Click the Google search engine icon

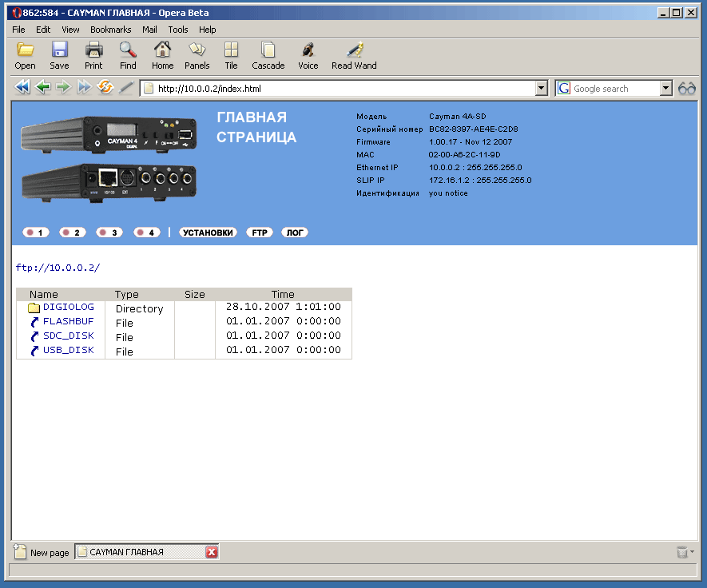coord(564,88)
